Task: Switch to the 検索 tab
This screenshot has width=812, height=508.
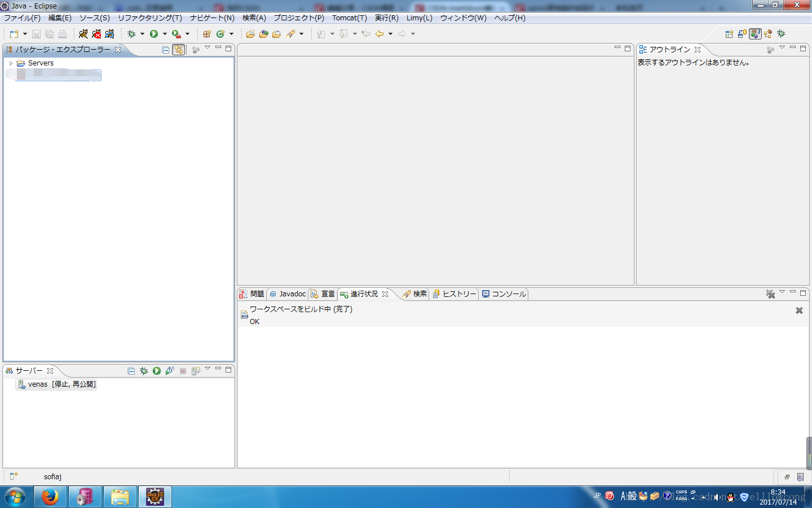Action: click(x=415, y=294)
